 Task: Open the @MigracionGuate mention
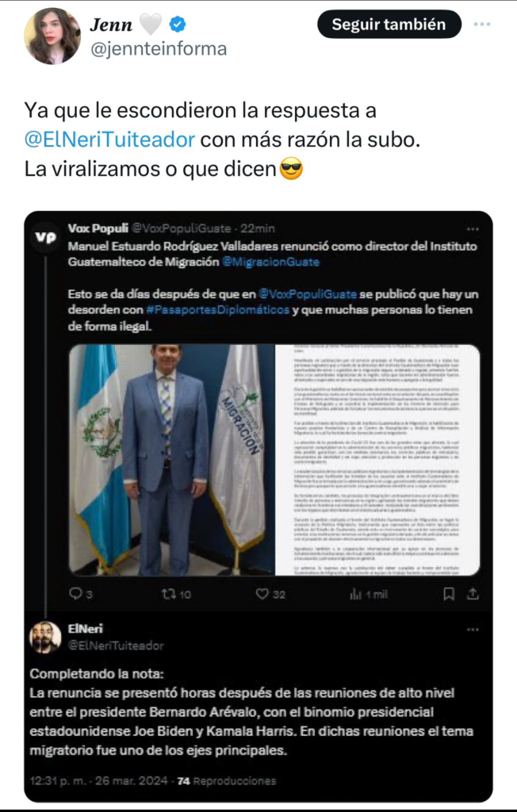click(x=270, y=262)
